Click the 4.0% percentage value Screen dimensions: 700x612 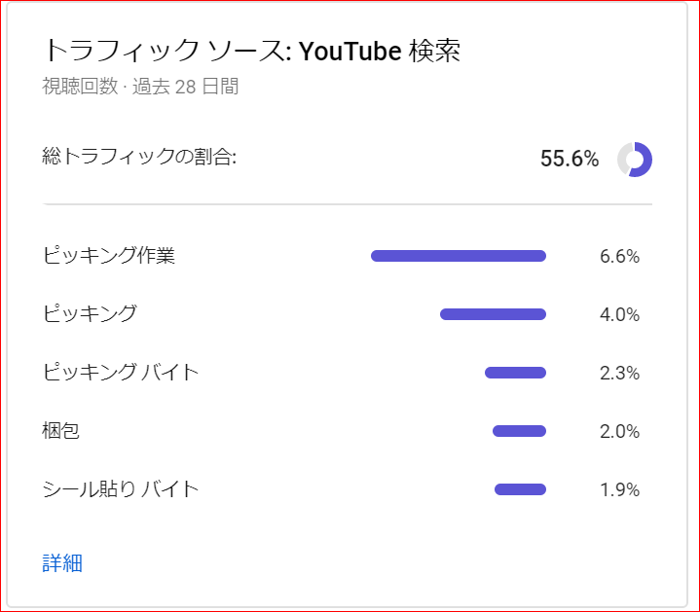click(619, 315)
